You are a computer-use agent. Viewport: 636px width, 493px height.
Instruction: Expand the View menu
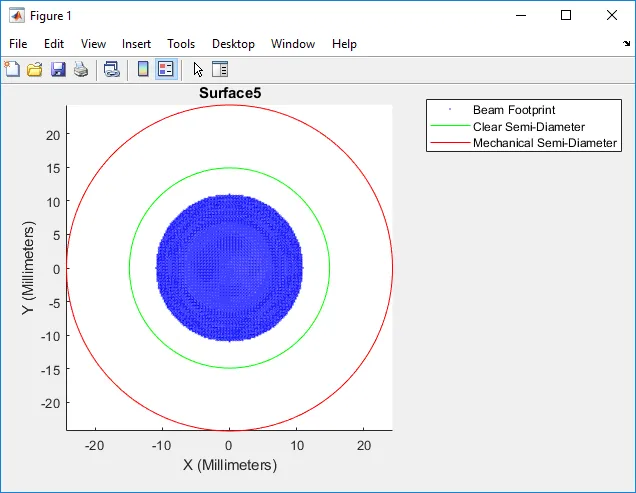93,44
